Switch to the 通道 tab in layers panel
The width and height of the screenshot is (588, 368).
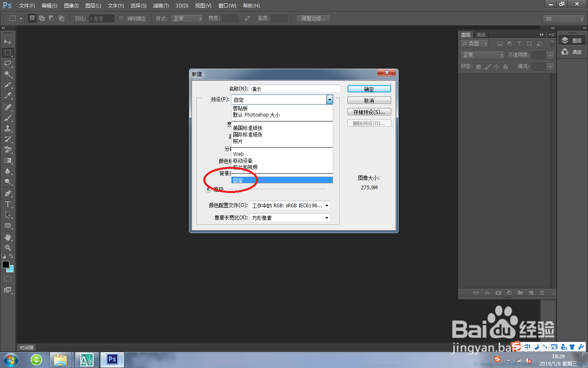481,35
